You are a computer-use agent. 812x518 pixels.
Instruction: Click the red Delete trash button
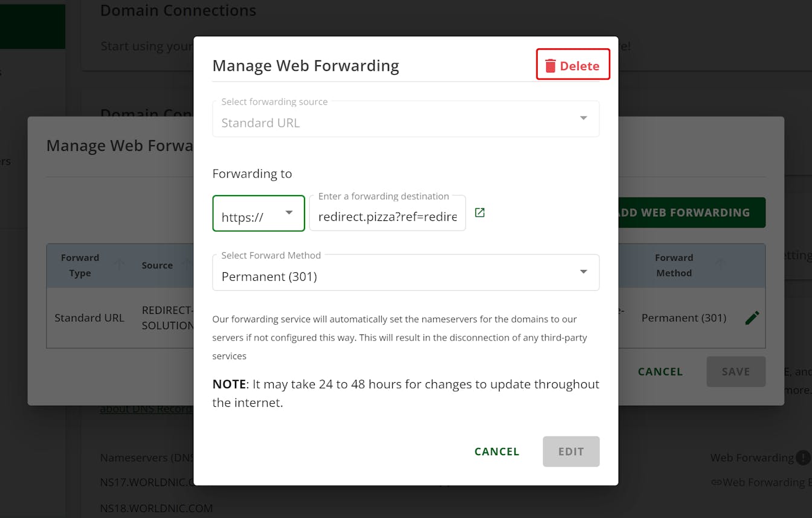(572, 65)
